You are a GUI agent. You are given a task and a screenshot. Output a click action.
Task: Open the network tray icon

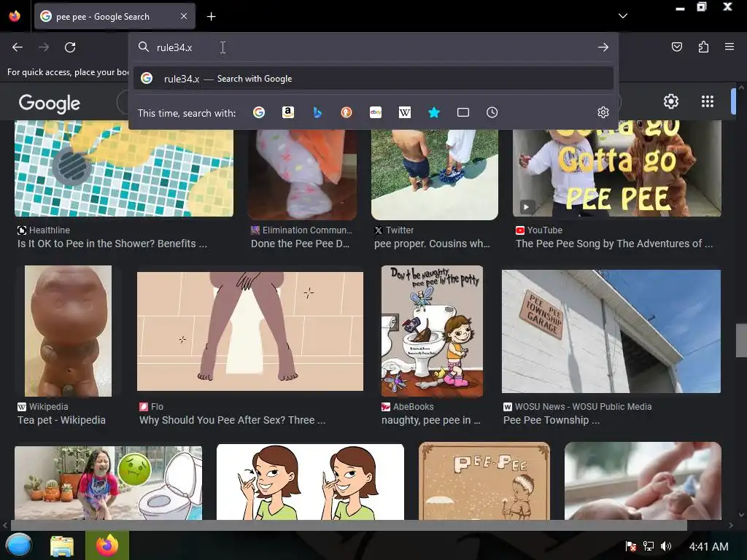click(x=648, y=546)
